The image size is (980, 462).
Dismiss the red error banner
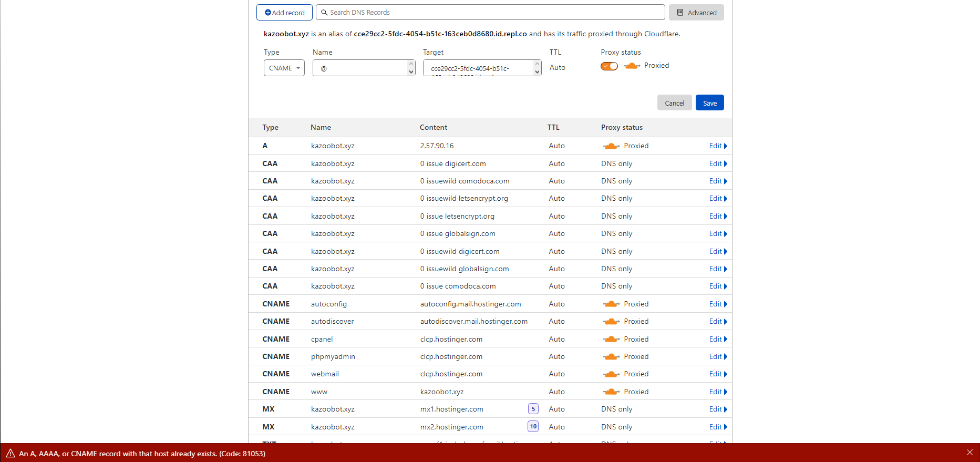click(969, 453)
